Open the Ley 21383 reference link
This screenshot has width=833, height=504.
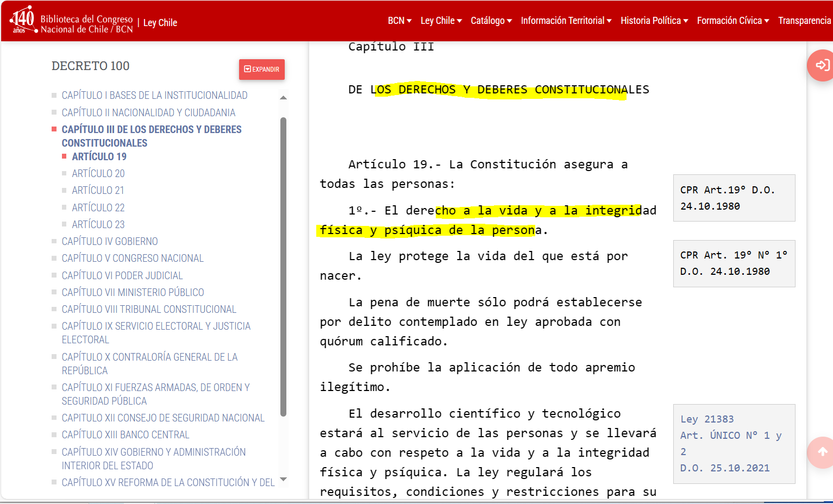tap(707, 419)
